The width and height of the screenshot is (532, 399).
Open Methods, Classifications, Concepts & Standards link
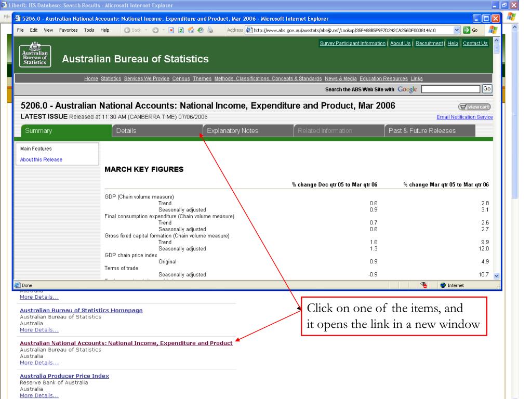[268, 78]
